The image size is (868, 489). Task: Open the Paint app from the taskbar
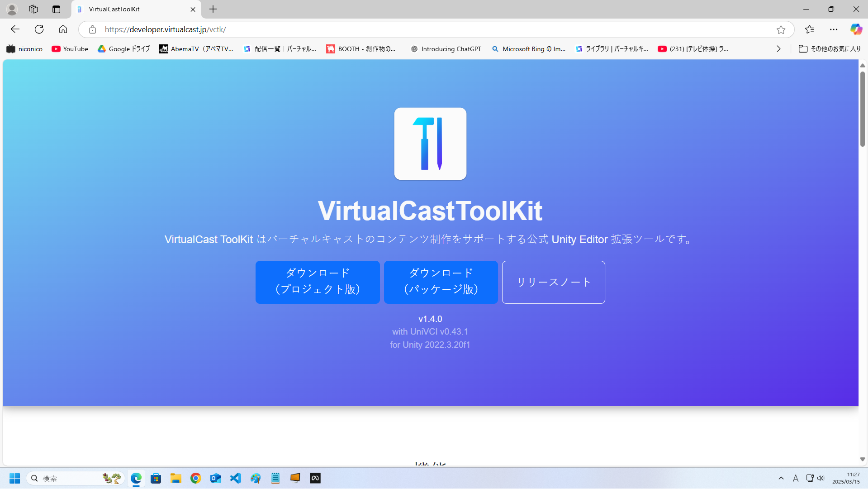point(256,478)
